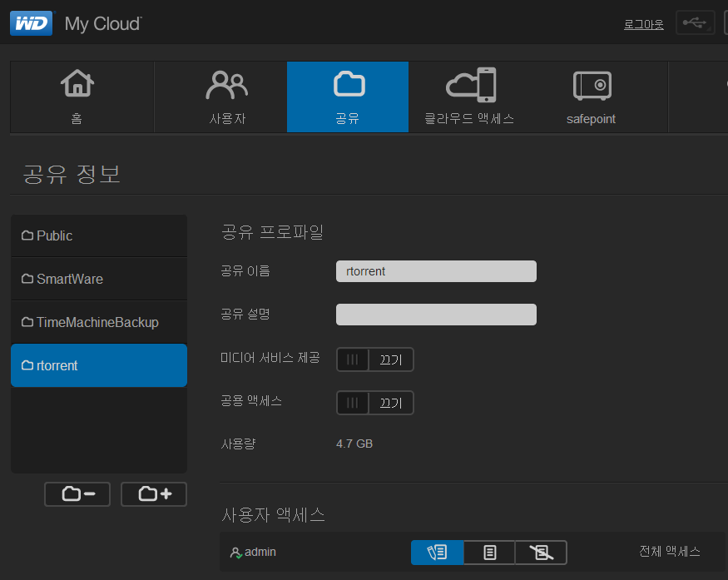728x580 pixels.
Task: Select the SmartWare share
Action: [x=98, y=280]
